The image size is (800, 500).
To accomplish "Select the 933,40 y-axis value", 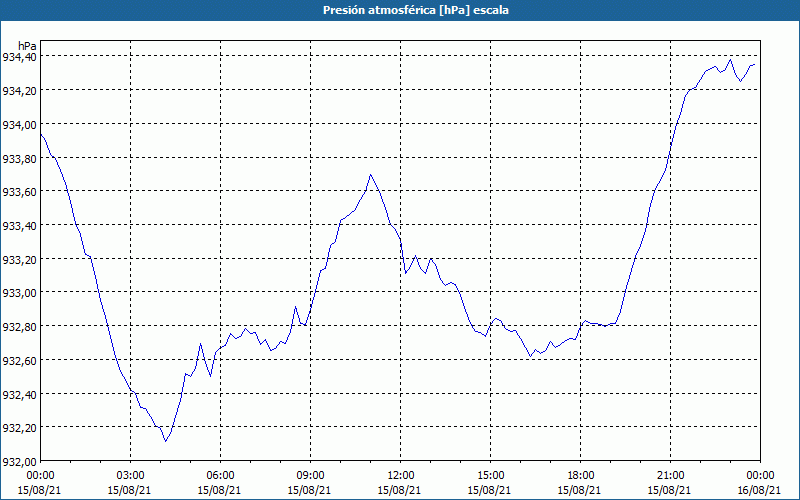I will (19, 226).
